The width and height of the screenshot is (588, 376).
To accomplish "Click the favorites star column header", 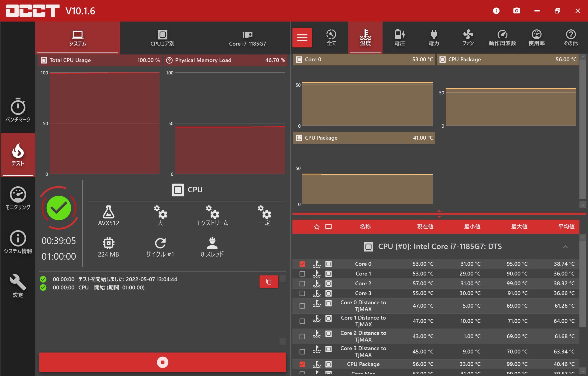I will coord(317,227).
